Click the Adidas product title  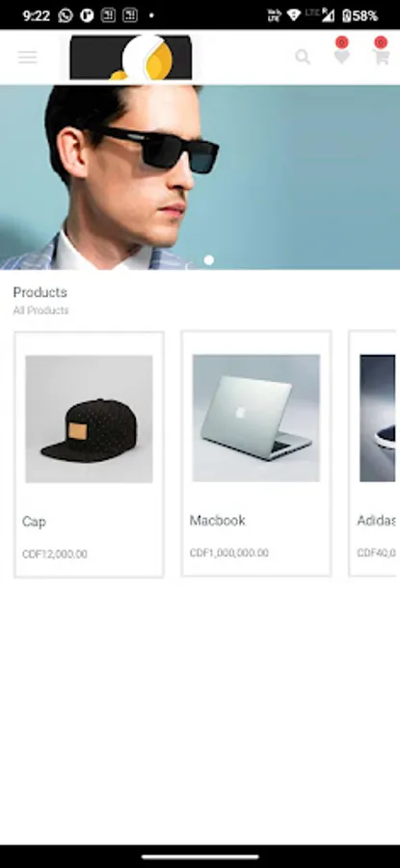(376, 521)
